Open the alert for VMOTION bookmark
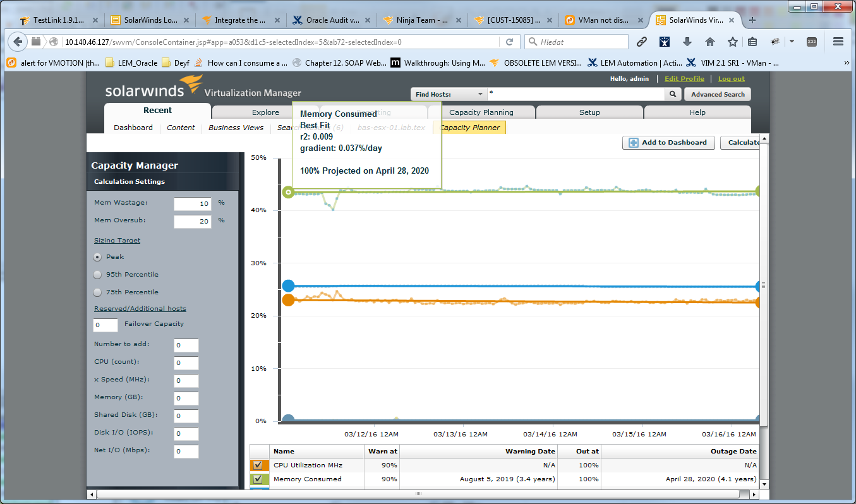Screen dimensions: 856x504 [x=53, y=63]
